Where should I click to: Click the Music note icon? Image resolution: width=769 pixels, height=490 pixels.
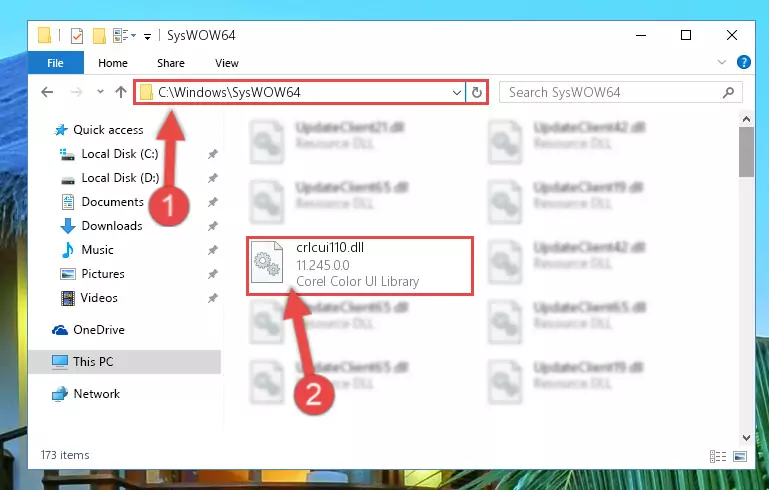[x=68, y=250]
